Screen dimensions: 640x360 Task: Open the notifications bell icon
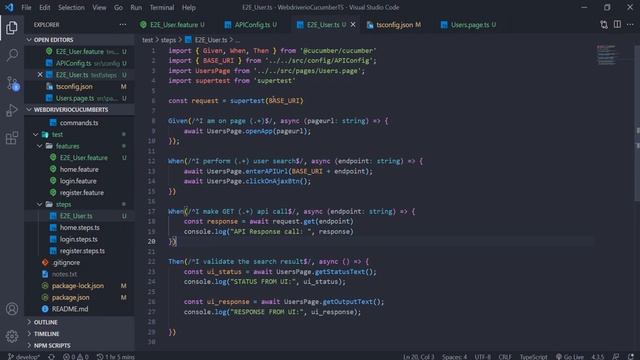(x=631, y=356)
